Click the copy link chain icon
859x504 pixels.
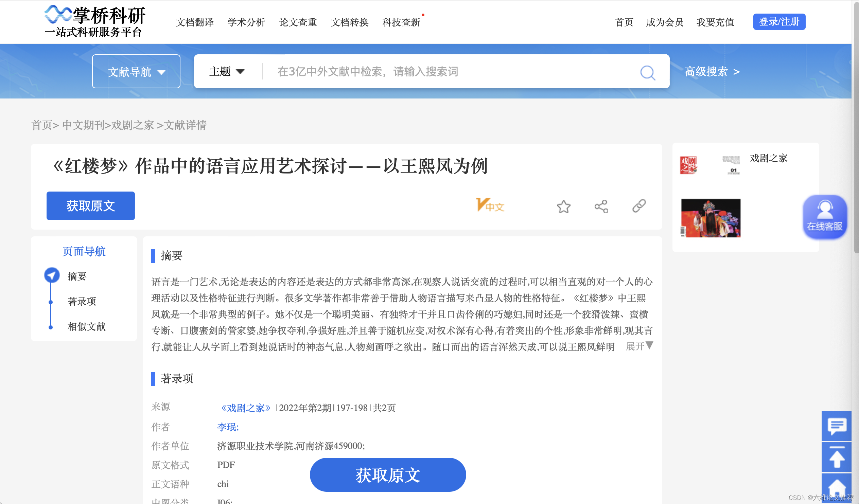click(639, 206)
